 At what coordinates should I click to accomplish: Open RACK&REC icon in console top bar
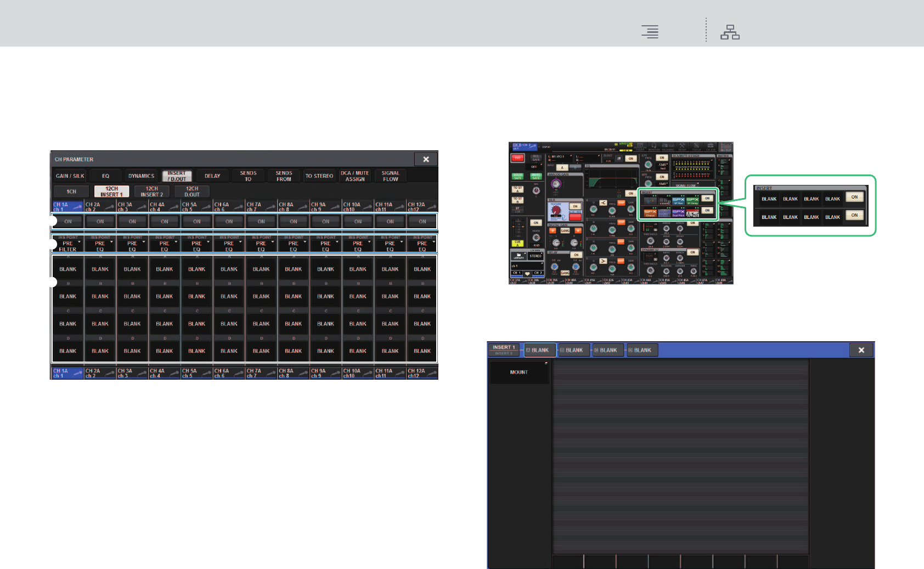pyautogui.click(x=668, y=147)
